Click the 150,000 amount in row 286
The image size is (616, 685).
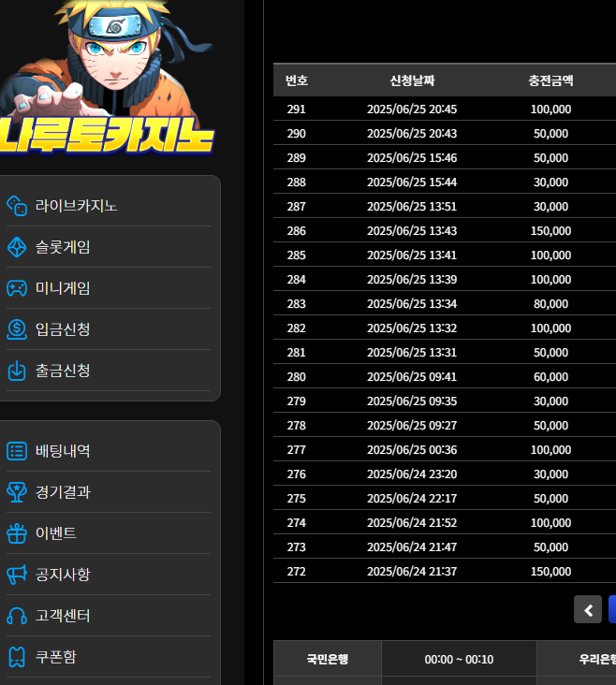click(x=550, y=231)
